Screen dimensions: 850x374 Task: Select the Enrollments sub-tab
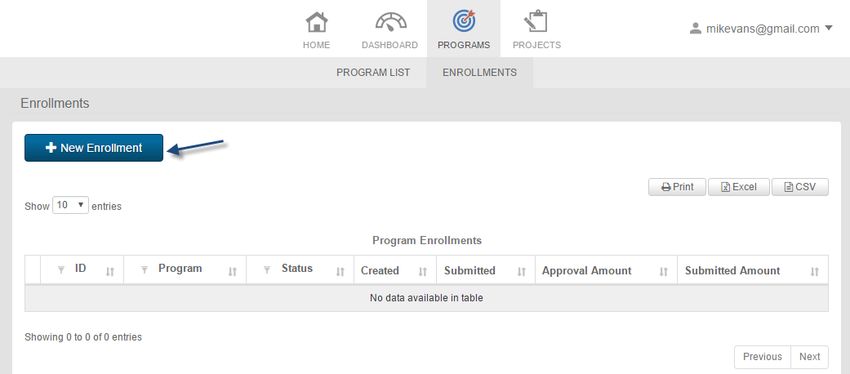(480, 72)
